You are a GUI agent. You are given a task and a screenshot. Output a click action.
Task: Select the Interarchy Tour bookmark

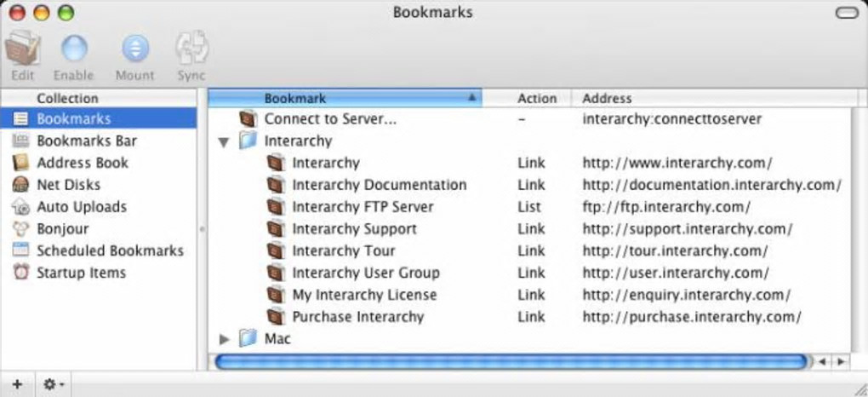pos(529,250)
